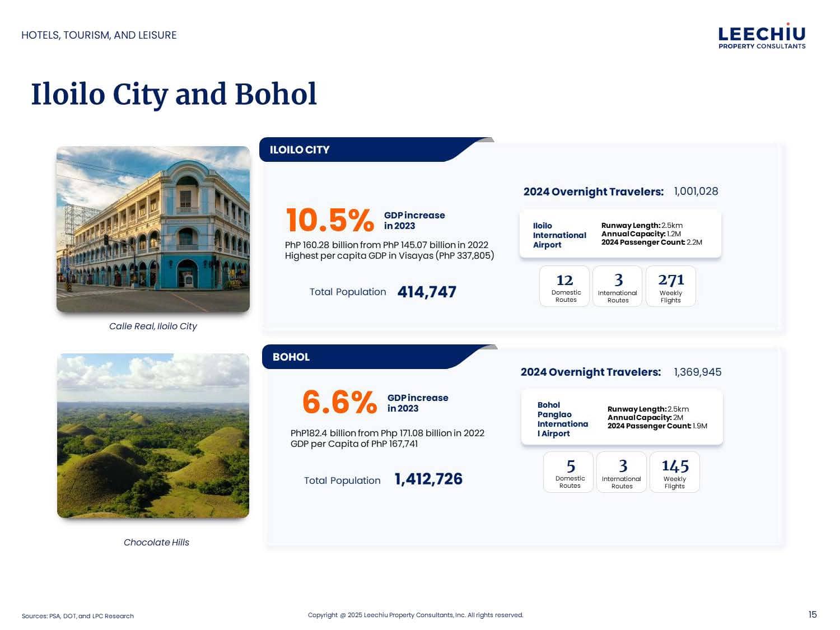Click the Iloilo City and Bohol title
The height and width of the screenshot is (630, 840).
174,94
